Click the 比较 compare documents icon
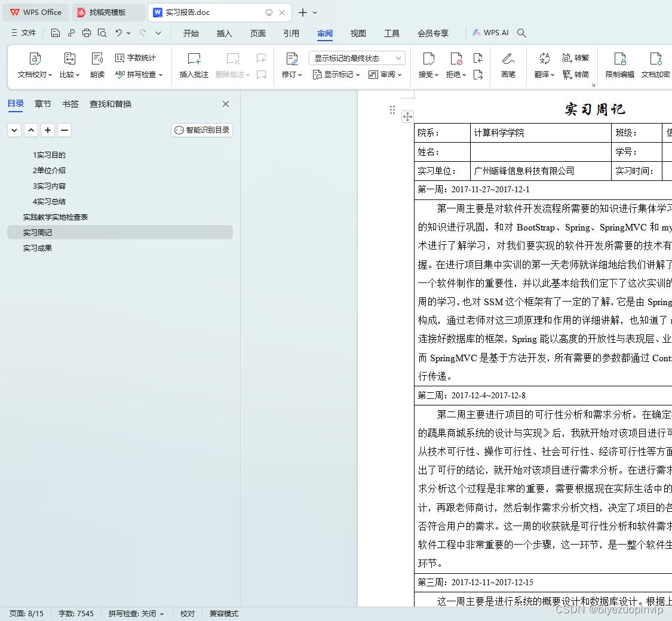 69,59
